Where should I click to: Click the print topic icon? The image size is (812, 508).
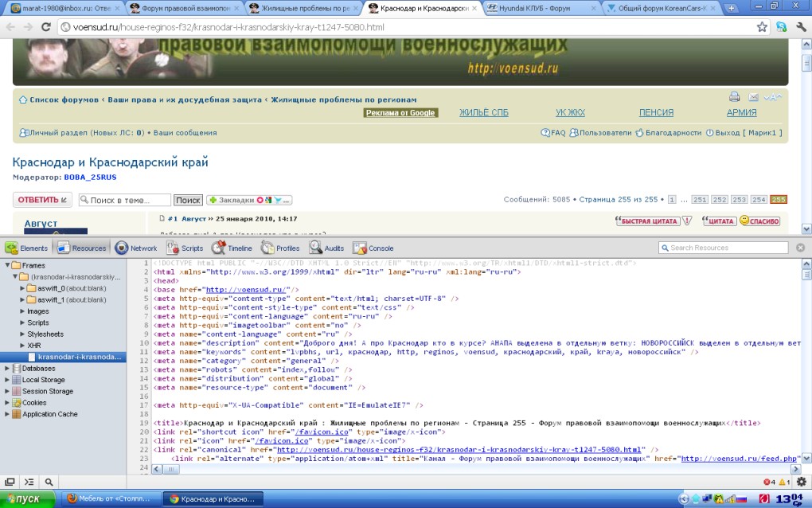735,97
